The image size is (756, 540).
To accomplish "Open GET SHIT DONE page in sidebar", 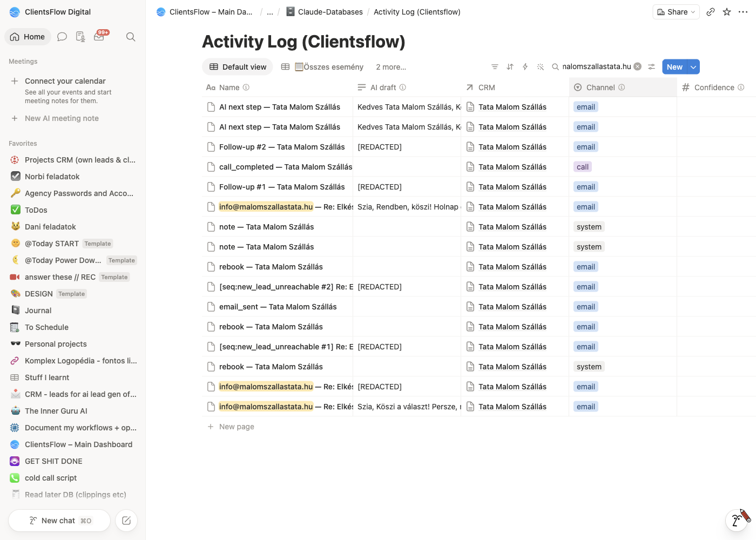I will (x=73, y=461).
